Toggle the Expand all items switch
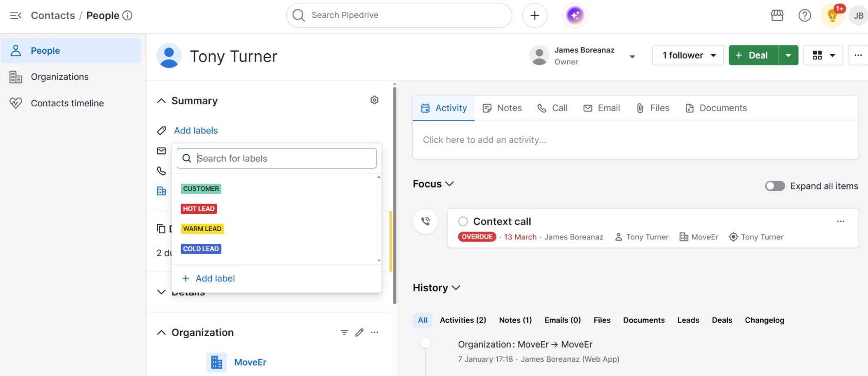Viewport: 868px width, 376px height. [x=775, y=186]
